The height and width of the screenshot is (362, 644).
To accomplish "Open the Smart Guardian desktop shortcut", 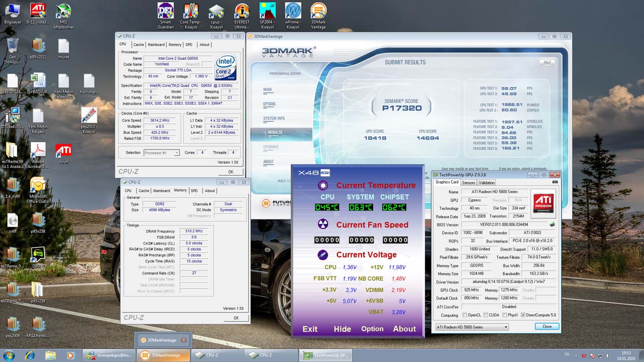I will 165,16.
